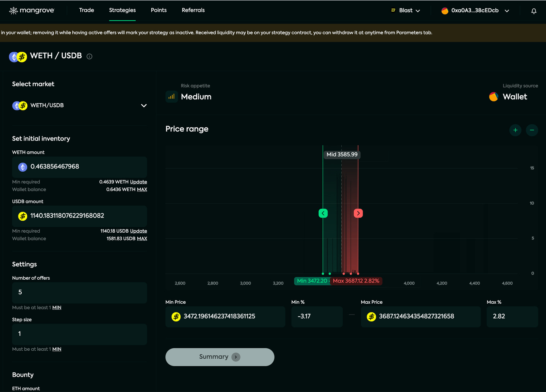Click MAX for the USDB wallet balance
Screen dimensions: 546x392
tap(142, 239)
